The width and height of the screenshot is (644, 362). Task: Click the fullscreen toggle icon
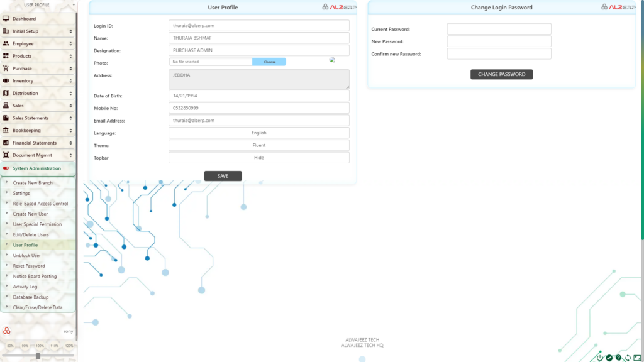click(638, 358)
